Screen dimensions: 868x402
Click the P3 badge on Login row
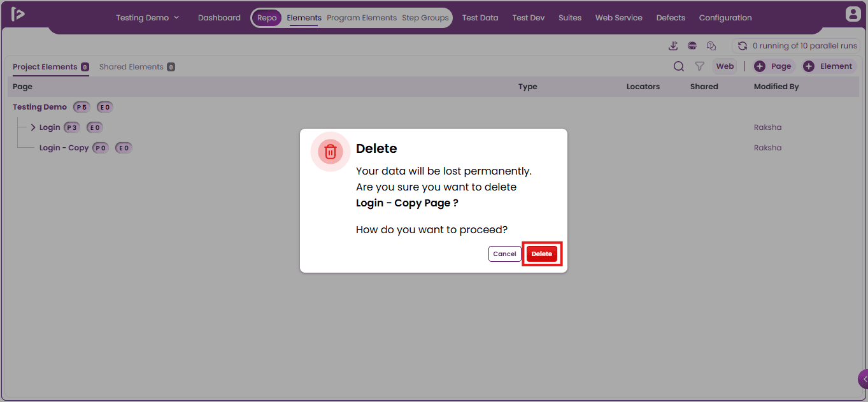[72, 127]
